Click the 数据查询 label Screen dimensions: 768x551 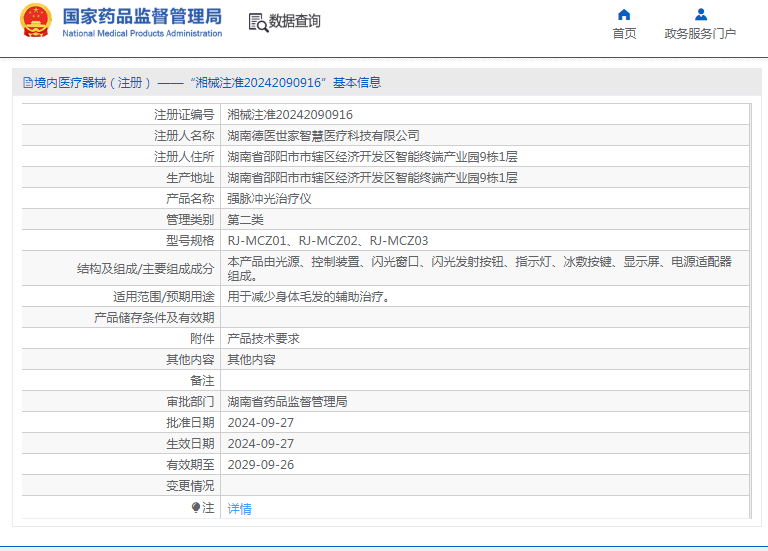click(x=295, y=21)
